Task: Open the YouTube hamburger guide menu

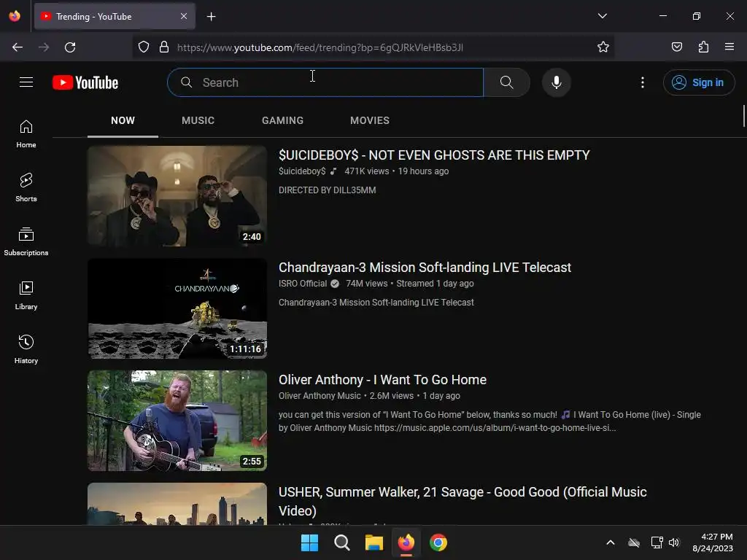Action: pyautogui.click(x=26, y=82)
